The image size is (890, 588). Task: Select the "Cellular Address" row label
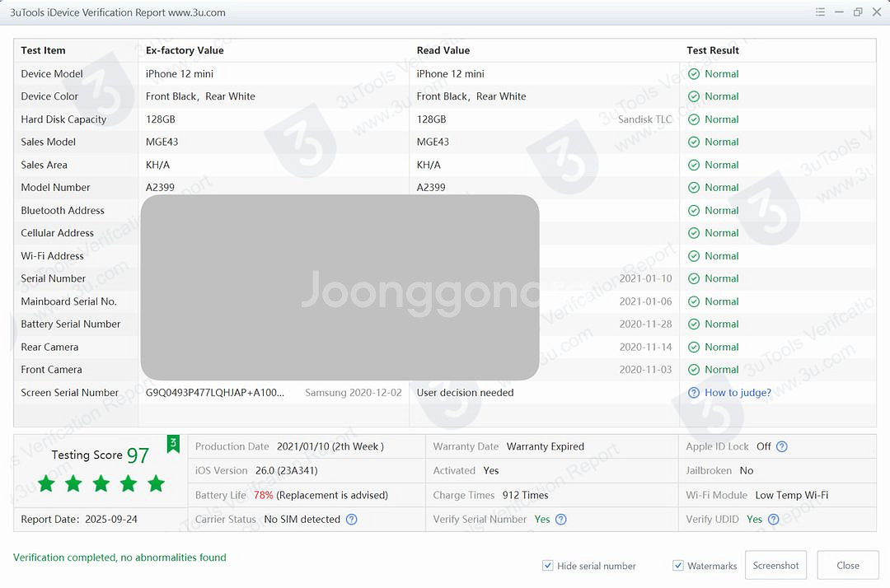(x=58, y=233)
